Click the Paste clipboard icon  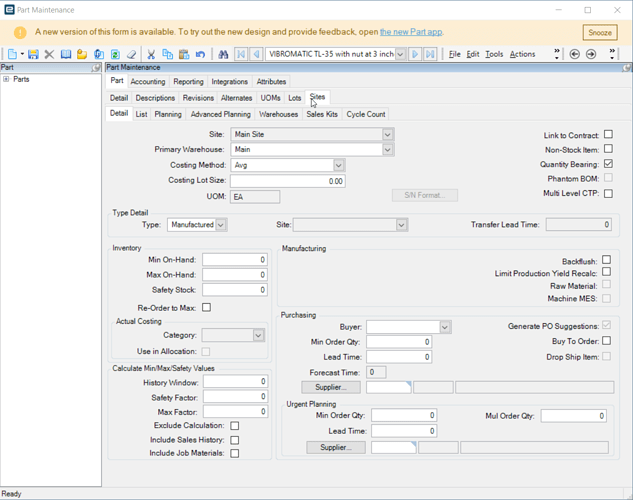click(x=184, y=54)
